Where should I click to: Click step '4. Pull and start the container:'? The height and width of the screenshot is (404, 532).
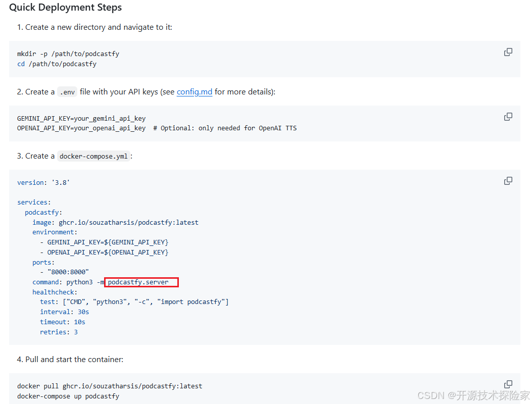tap(70, 359)
